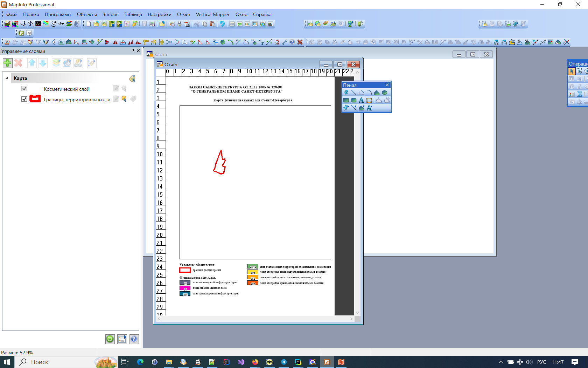Screen dimensions: 588x368
Task: Toggle selectable on Границы_территориальных layer
Action: click(x=124, y=99)
